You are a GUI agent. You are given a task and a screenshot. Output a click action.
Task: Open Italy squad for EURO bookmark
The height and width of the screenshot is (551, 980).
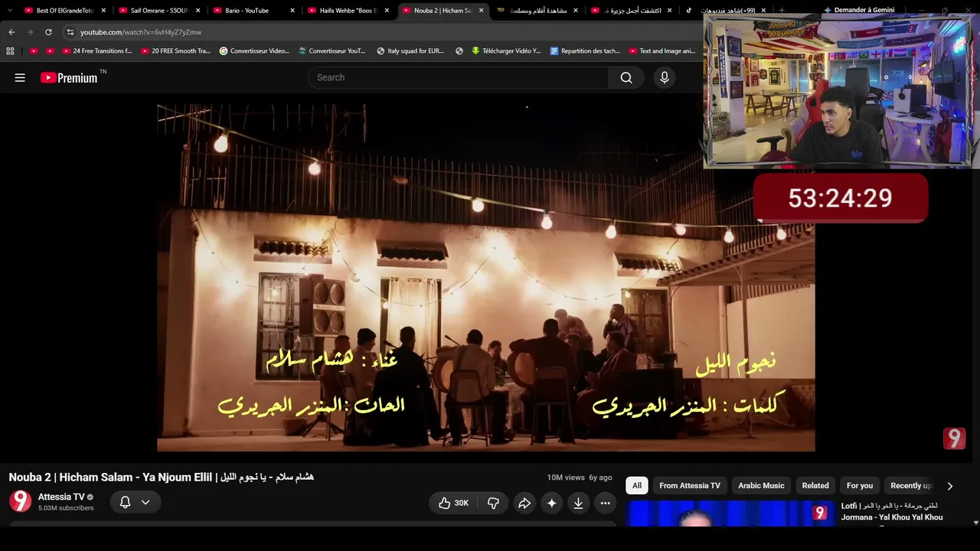pyautogui.click(x=410, y=51)
